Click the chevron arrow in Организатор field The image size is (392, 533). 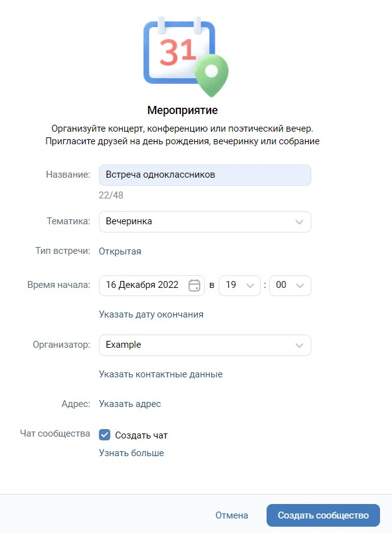pos(299,345)
